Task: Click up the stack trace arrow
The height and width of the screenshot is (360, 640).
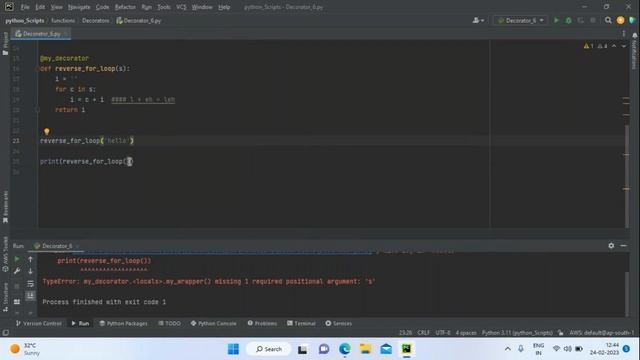Action: click(30, 259)
